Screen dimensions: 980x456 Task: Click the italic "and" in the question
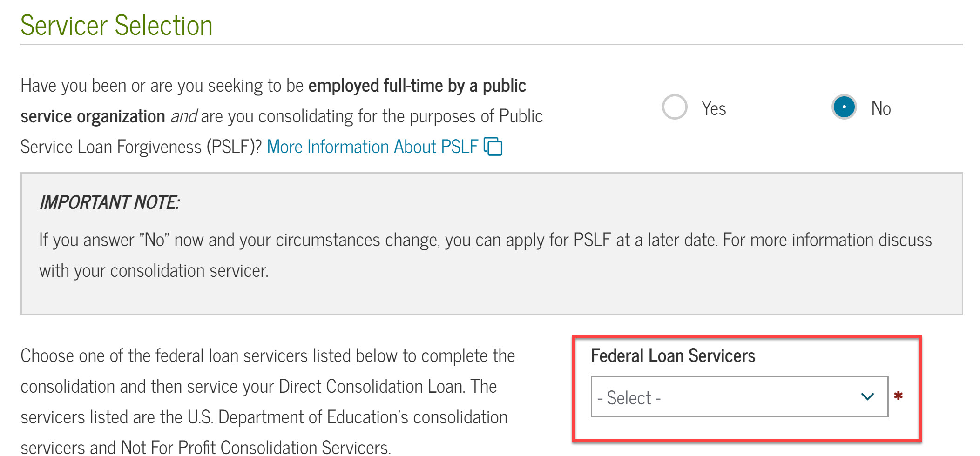pos(184,116)
